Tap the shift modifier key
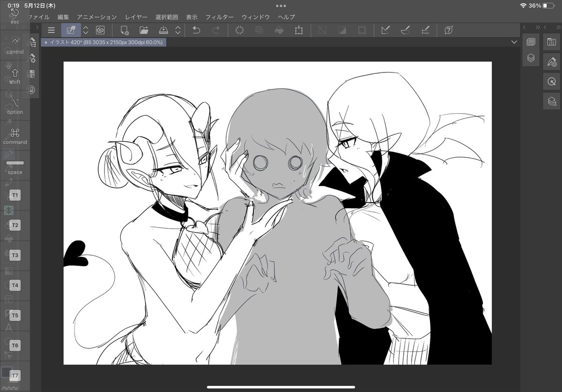 (15, 76)
